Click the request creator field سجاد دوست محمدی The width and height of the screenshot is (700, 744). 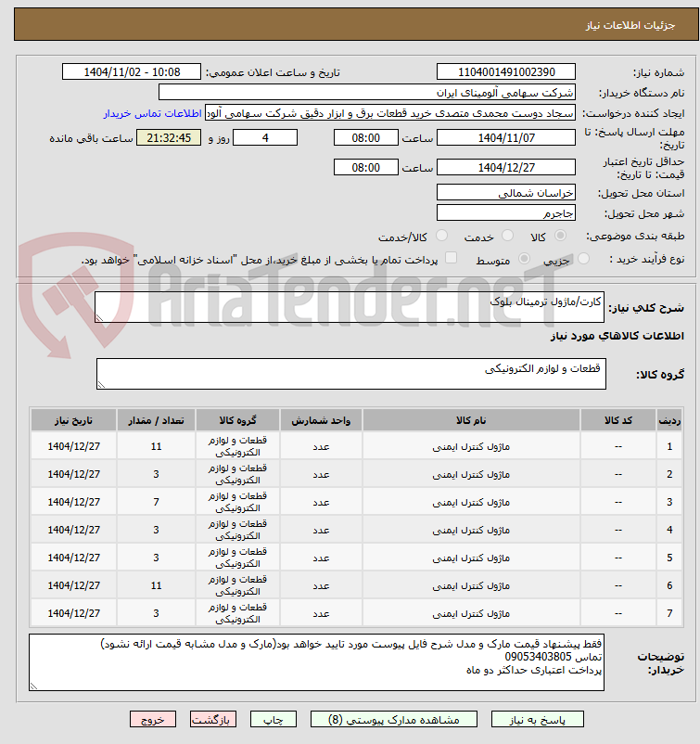pyautogui.click(x=389, y=113)
